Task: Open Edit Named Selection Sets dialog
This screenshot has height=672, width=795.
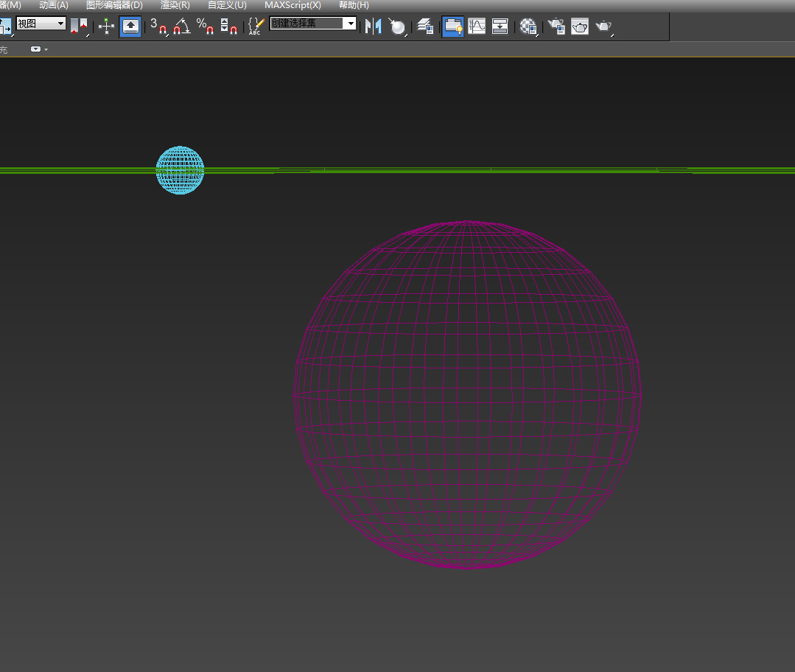Action: [256, 27]
